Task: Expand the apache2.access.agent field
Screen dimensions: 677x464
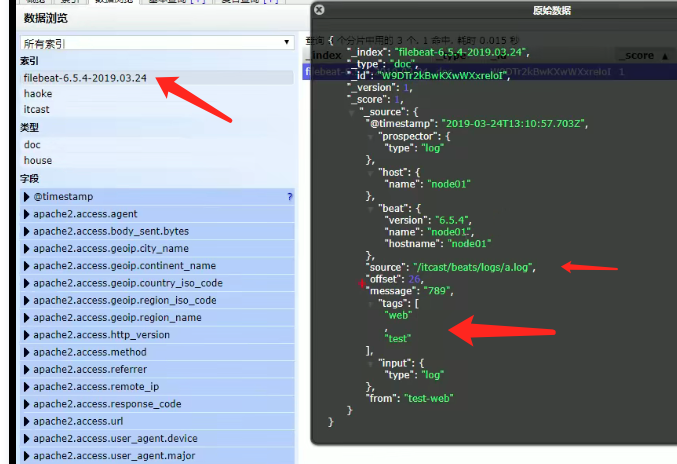Action: pyautogui.click(x=26, y=214)
